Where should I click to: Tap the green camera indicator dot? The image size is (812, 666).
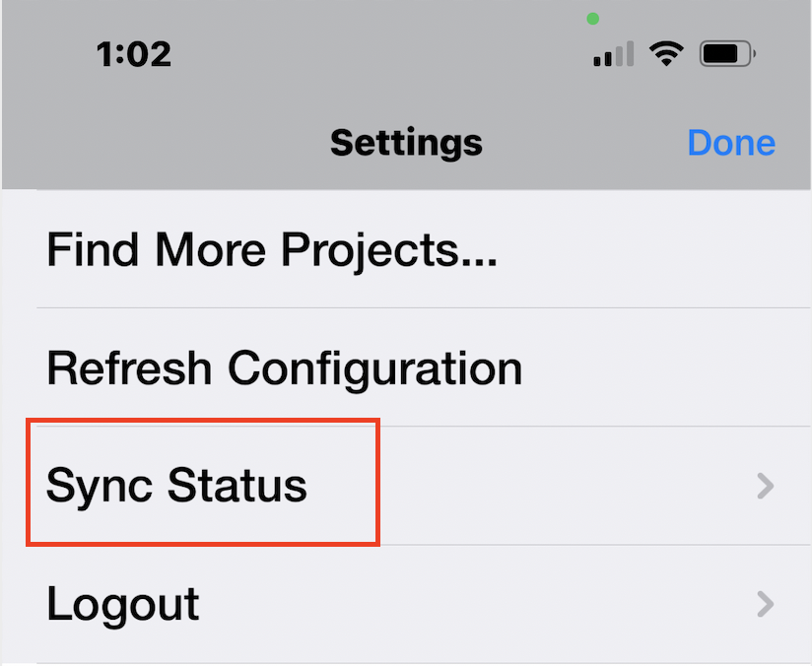pyautogui.click(x=592, y=19)
